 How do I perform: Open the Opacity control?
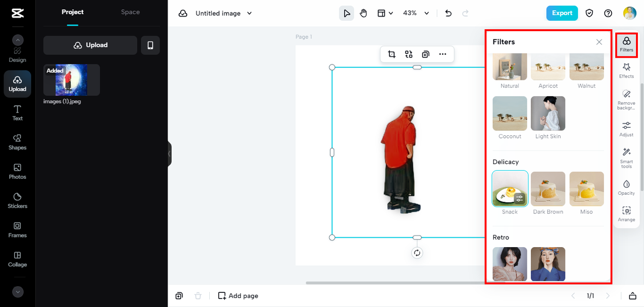coord(626,187)
